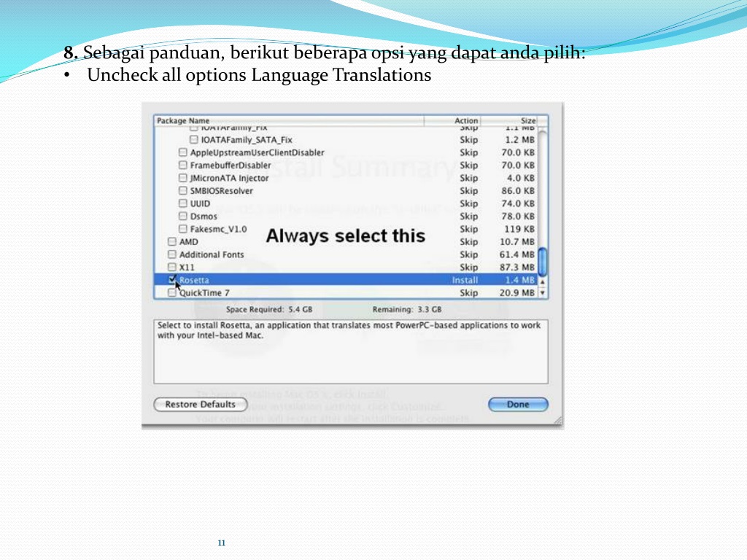Sort by Package Name column header

289,120
